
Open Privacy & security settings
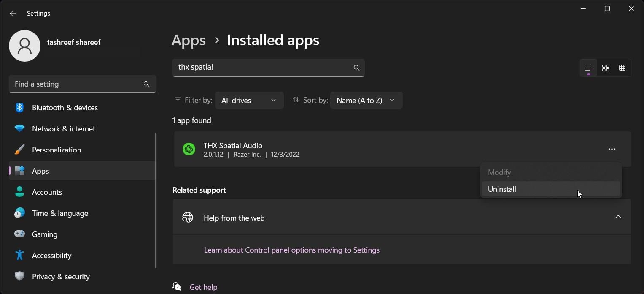[82, 277]
